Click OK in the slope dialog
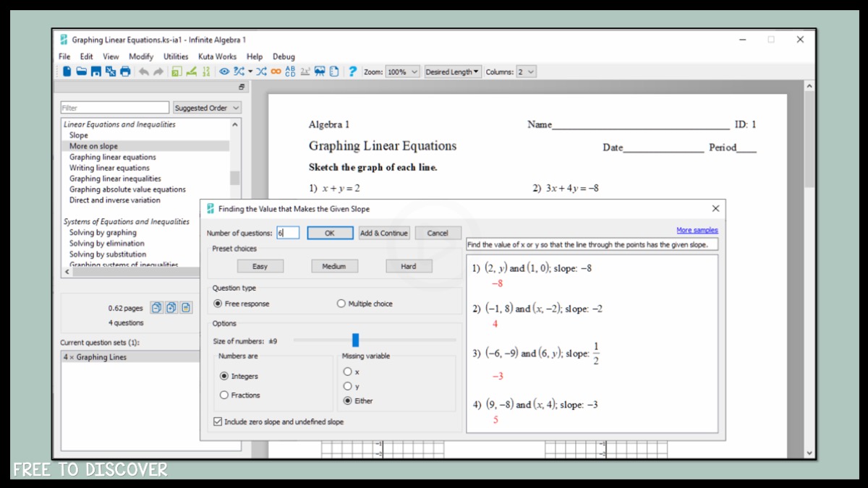Viewport: 868px width, 488px height. pyautogui.click(x=330, y=233)
